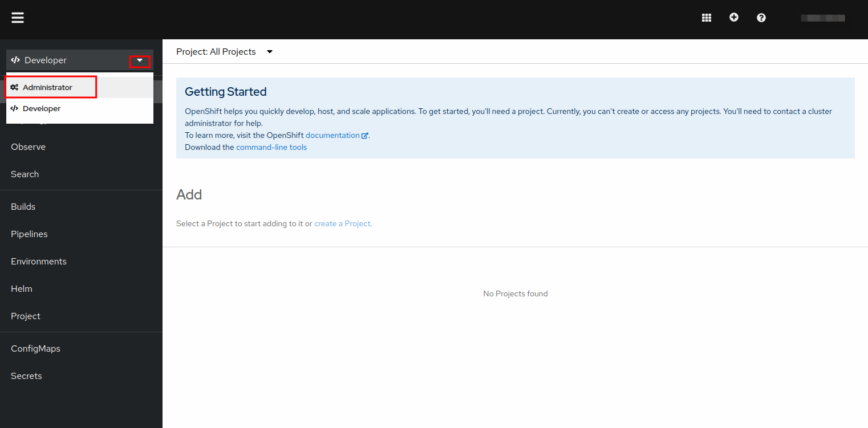Open the Pipelines section in the sidebar
This screenshot has width=868, height=428.
[29, 234]
